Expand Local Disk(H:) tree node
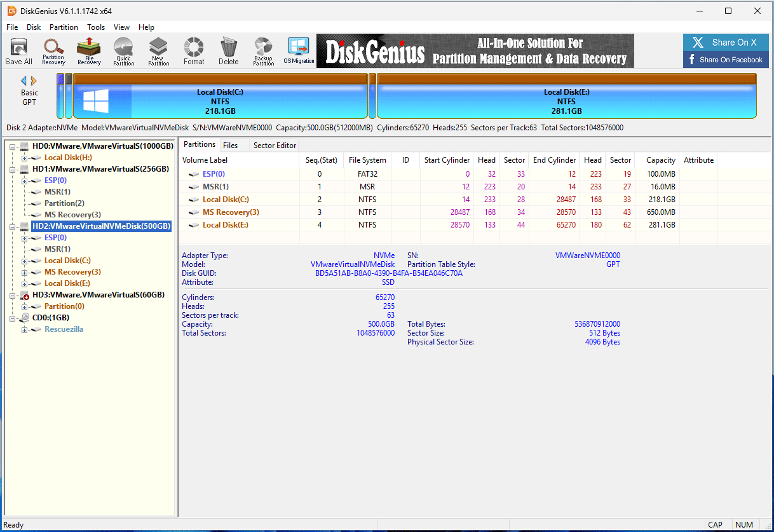The height and width of the screenshot is (532, 774). (x=24, y=158)
